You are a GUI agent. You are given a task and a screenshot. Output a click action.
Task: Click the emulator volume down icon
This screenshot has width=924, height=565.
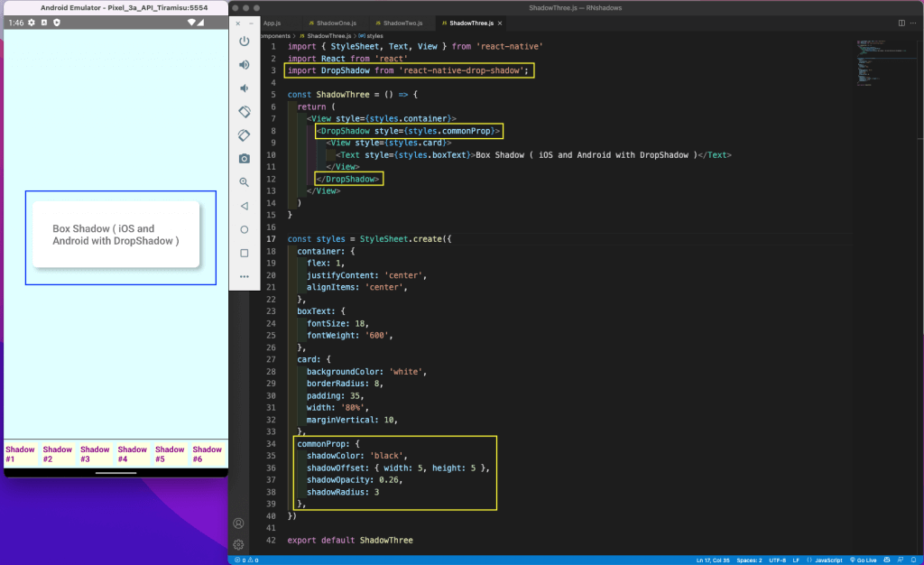[x=244, y=88]
